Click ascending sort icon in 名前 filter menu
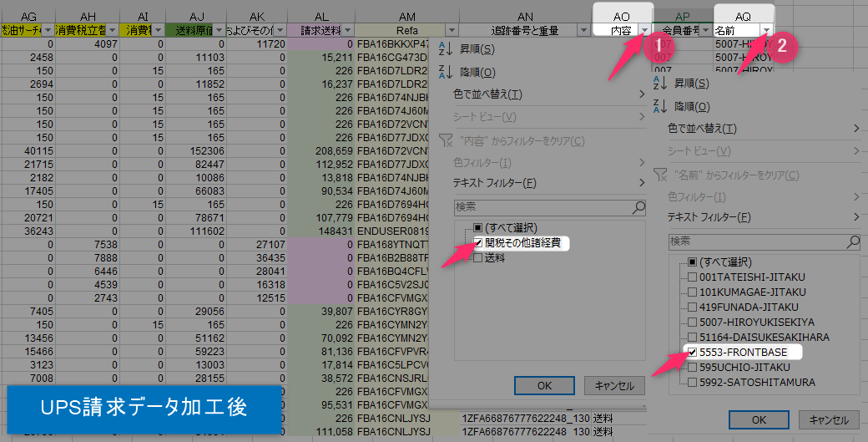The image size is (868, 442). (x=660, y=83)
